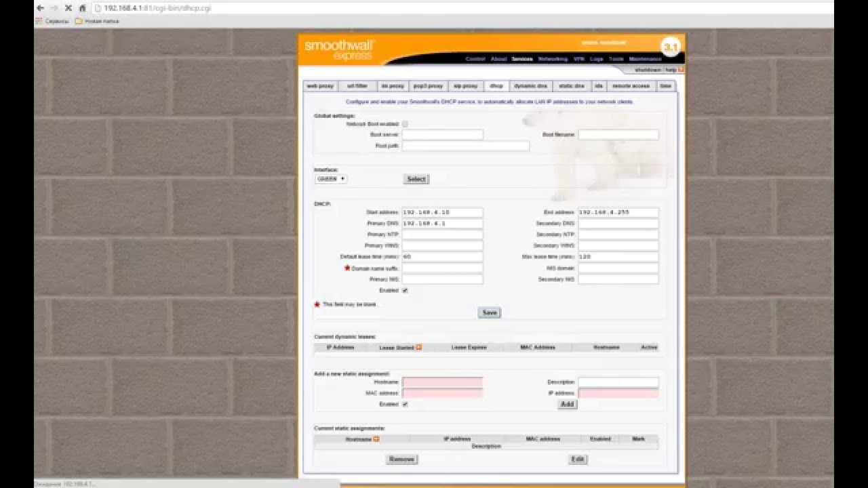Click the Add static assignment button

(567, 404)
